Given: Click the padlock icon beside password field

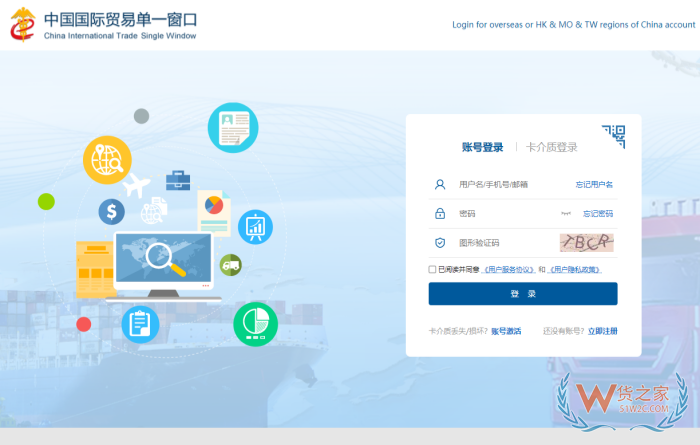Looking at the screenshot, I should pyautogui.click(x=440, y=213).
